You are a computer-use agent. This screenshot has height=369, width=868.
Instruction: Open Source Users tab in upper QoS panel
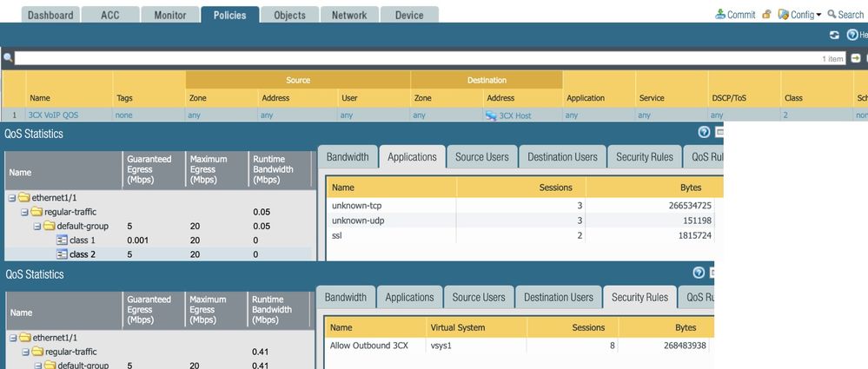[x=482, y=157]
